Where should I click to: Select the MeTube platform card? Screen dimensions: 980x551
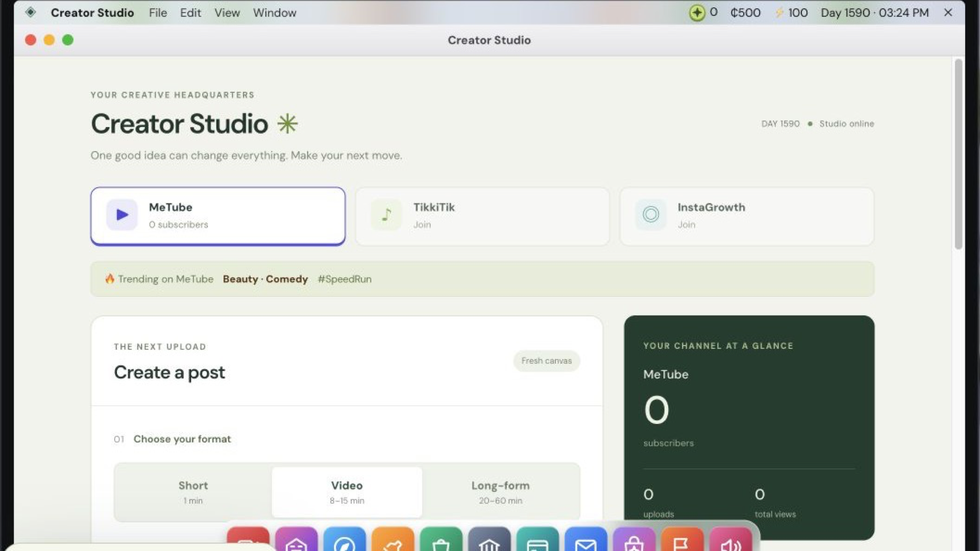(218, 216)
